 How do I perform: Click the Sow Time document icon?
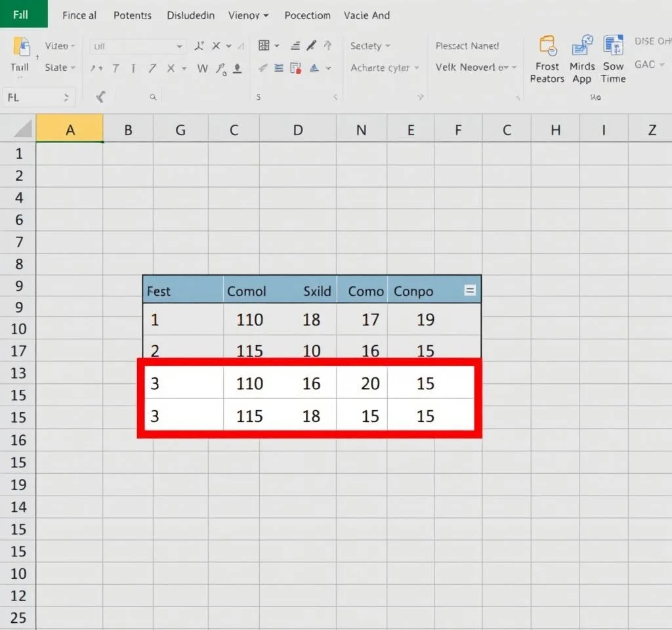[613, 46]
